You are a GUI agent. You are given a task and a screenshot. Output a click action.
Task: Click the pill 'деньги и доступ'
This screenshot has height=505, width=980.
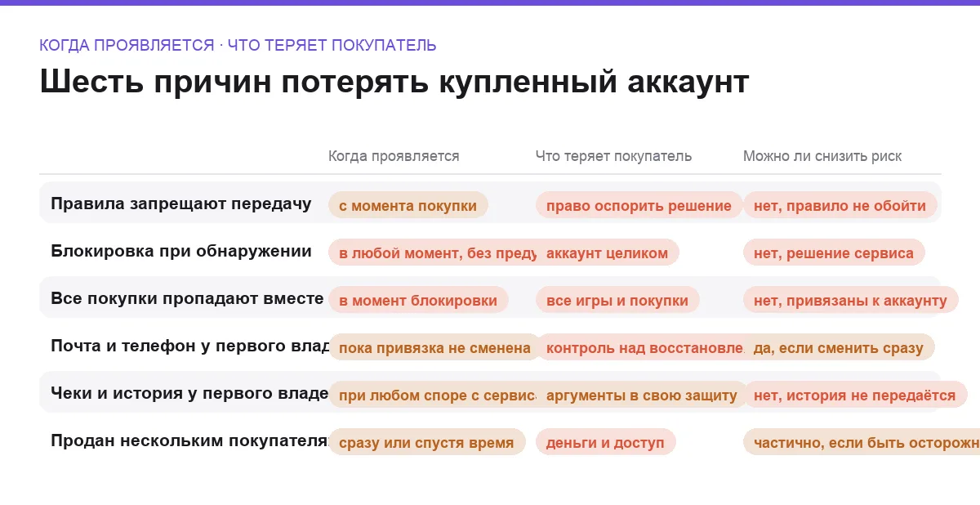(x=605, y=442)
